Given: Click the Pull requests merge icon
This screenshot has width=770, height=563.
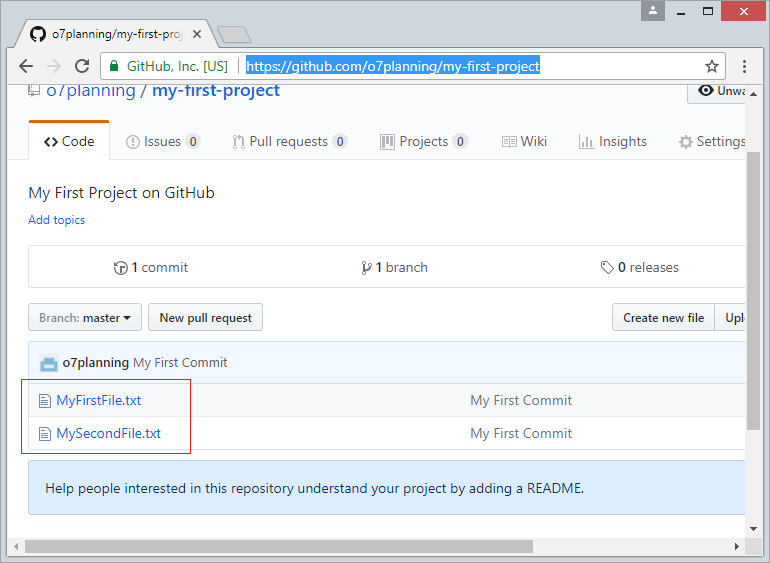Looking at the screenshot, I should (239, 142).
